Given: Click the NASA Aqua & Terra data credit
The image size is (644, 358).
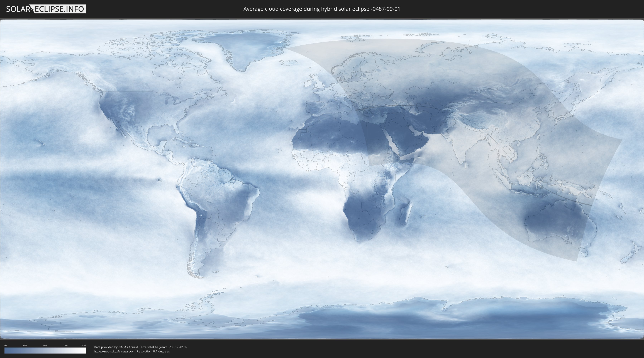Looking at the screenshot, I should click(140, 347).
